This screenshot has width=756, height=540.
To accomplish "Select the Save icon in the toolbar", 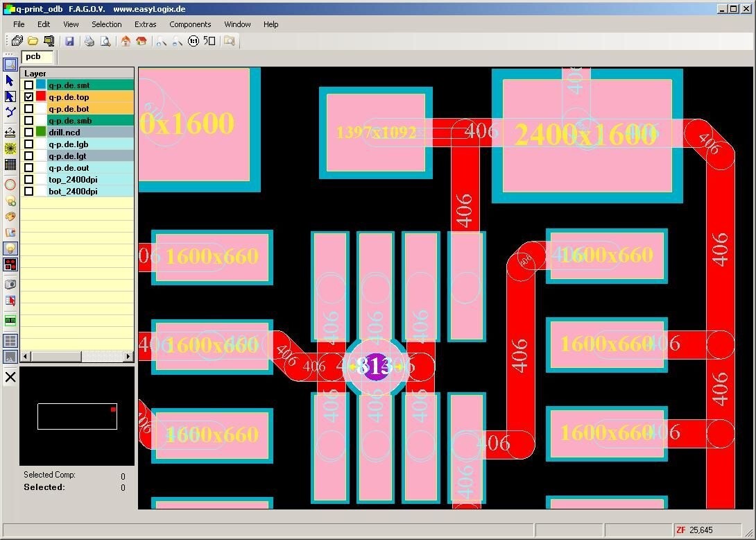I will point(69,40).
